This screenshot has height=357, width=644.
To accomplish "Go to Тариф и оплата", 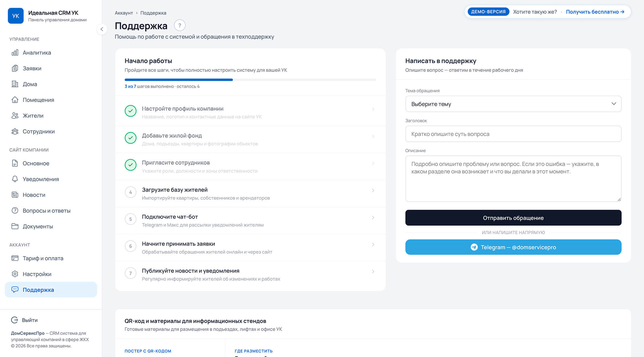I will pos(51,258).
